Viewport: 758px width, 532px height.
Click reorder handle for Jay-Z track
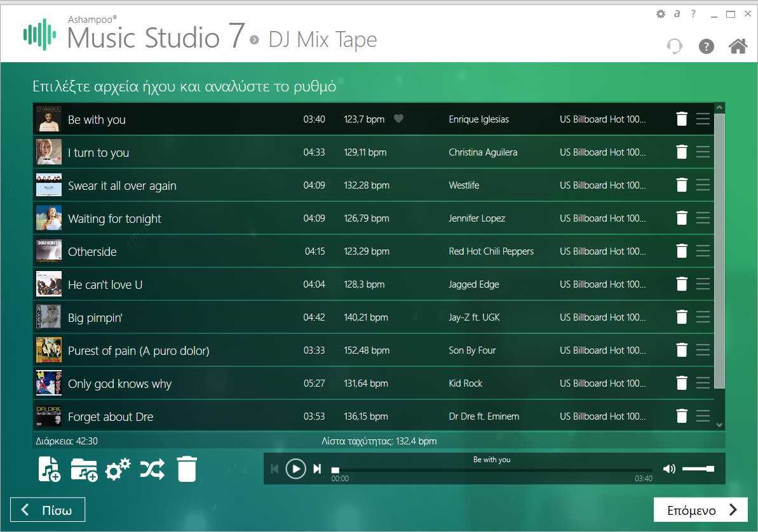coord(703,317)
